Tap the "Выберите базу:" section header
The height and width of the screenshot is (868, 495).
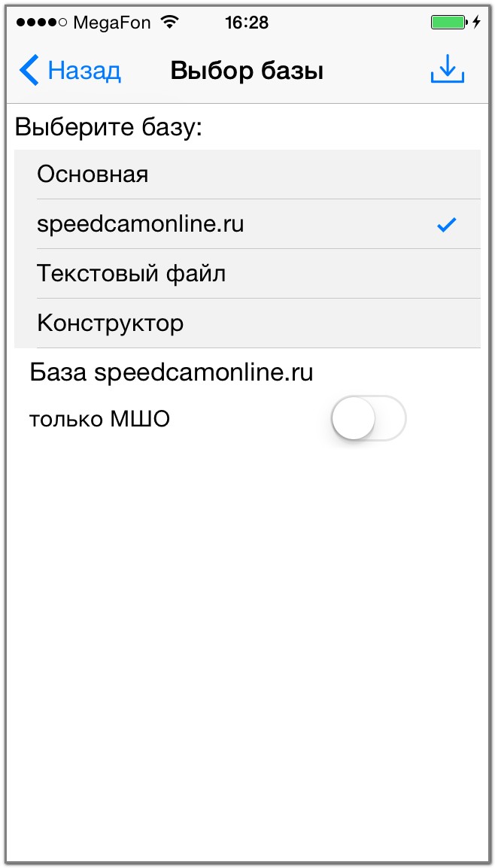click(x=109, y=126)
